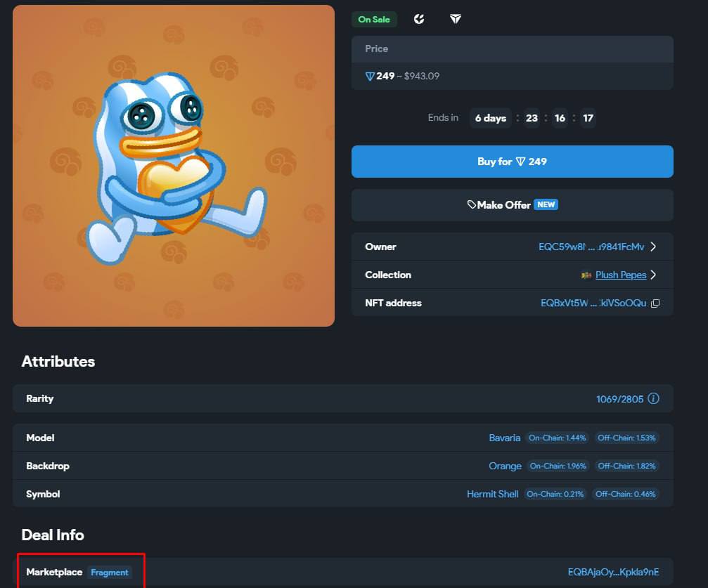Click the 23 hours countdown box
The image size is (708, 588).
click(532, 118)
